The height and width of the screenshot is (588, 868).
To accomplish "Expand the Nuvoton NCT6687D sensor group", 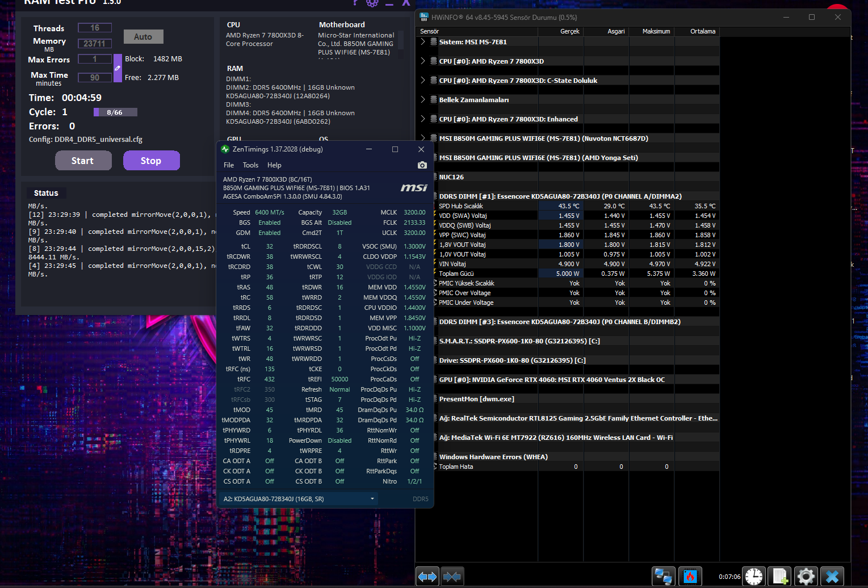I will click(423, 138).
